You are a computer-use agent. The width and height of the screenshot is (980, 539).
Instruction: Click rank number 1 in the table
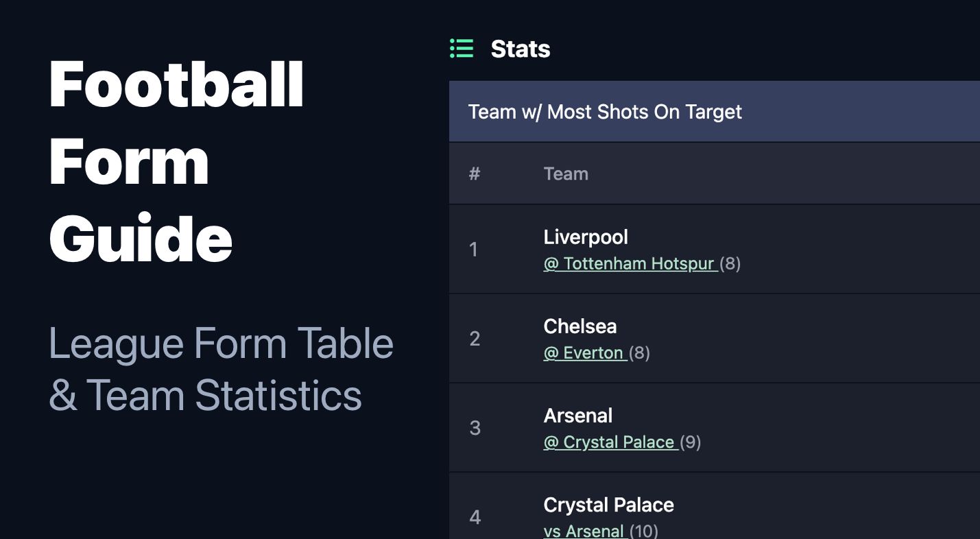473,250
